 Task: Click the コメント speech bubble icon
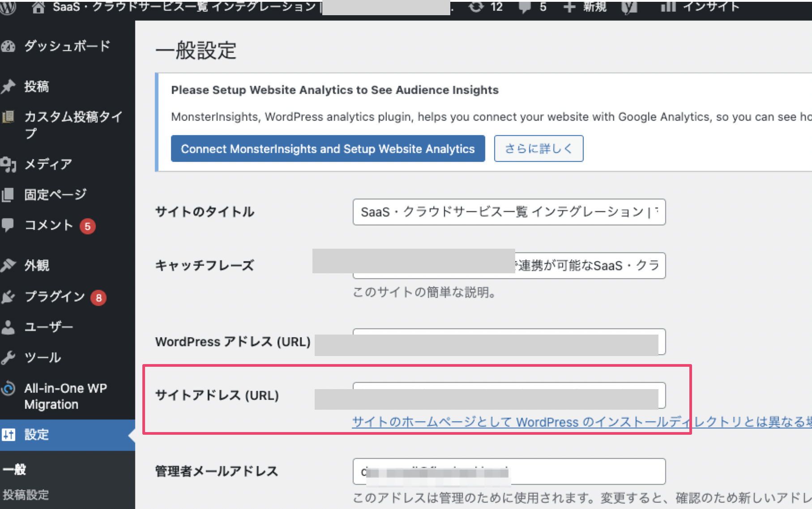pos(8,225)
